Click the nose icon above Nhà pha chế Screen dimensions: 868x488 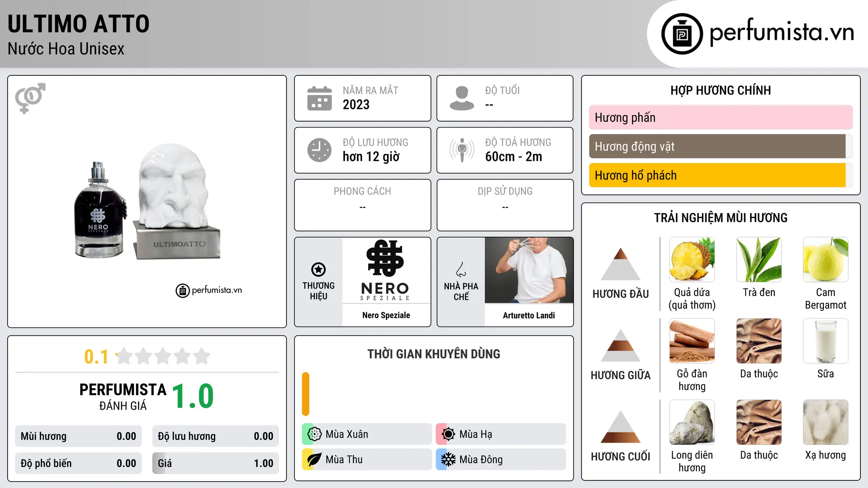pos(461,269)
